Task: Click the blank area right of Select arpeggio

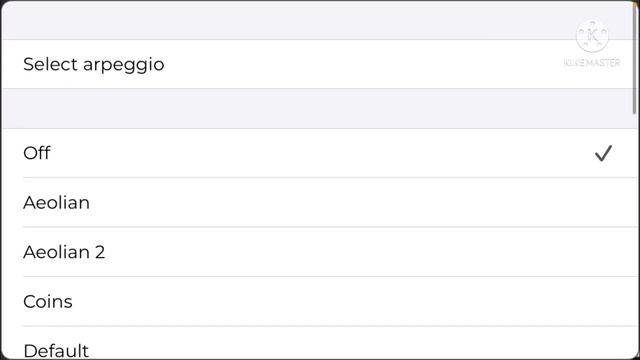Action: (359, 64)
